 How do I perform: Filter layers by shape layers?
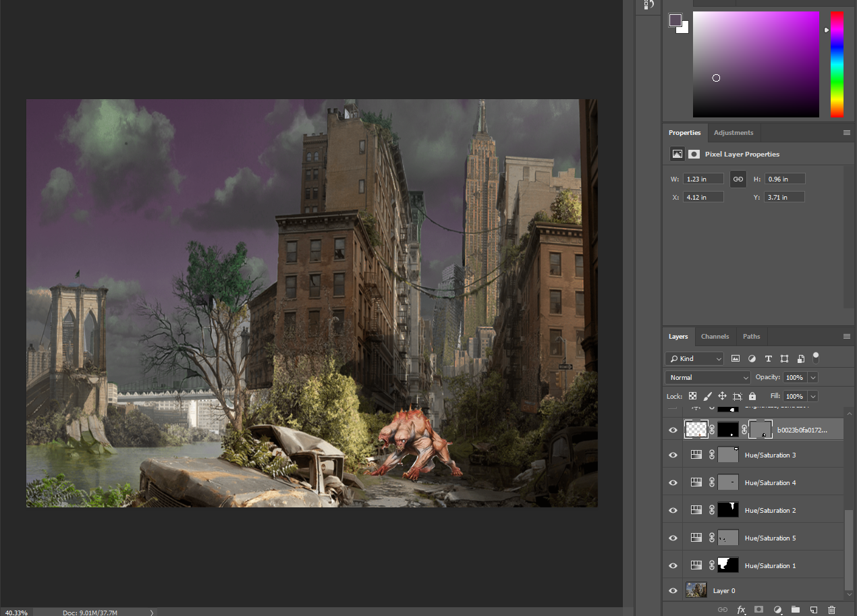(784, 359)
